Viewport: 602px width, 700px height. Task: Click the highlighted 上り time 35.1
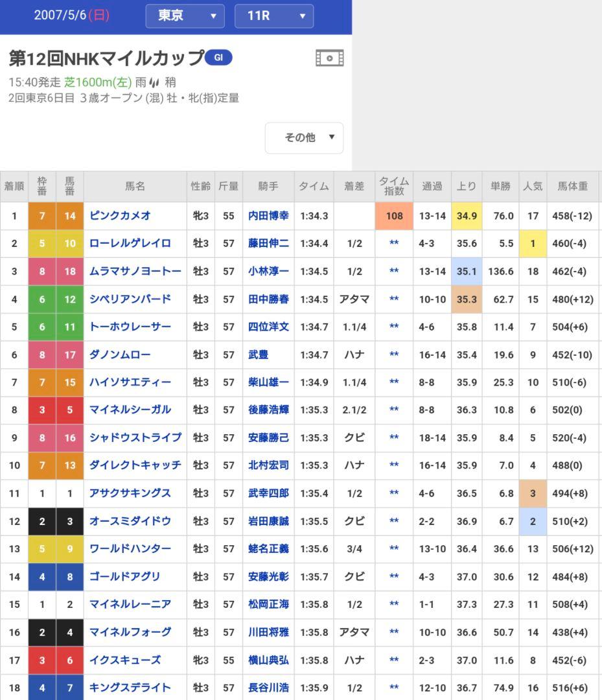tap(466, 271)
